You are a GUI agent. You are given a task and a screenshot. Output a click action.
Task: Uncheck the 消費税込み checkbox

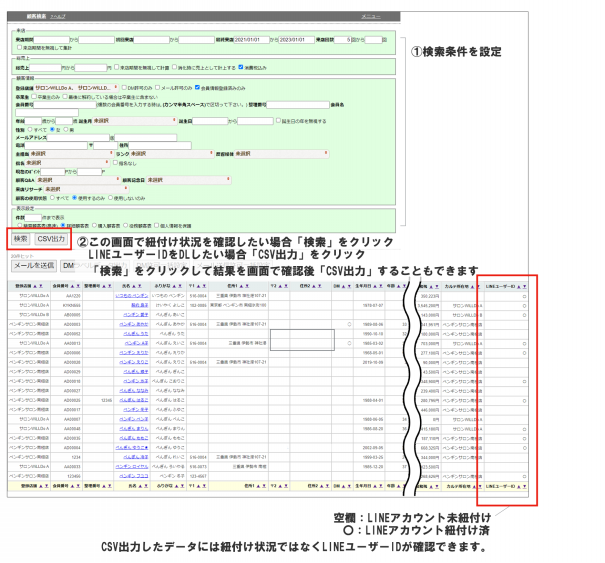coord(241,67)
